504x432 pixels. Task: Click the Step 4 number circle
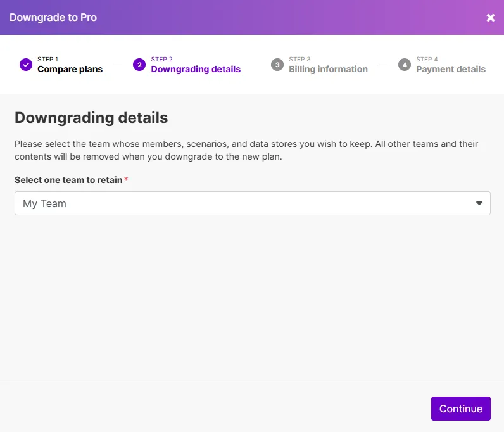pyautogui.click(x=405, y=65)
